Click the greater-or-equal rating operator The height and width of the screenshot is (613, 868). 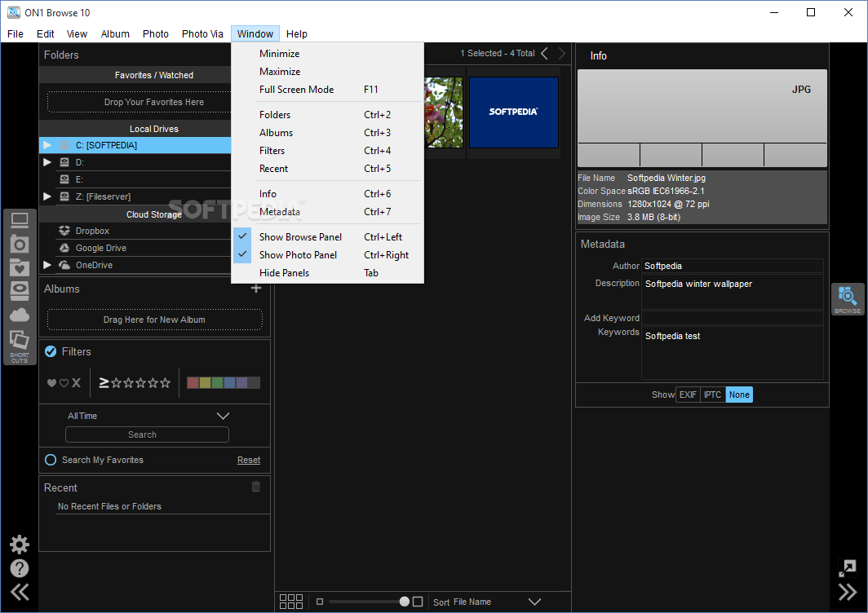[x=104, y=382]
